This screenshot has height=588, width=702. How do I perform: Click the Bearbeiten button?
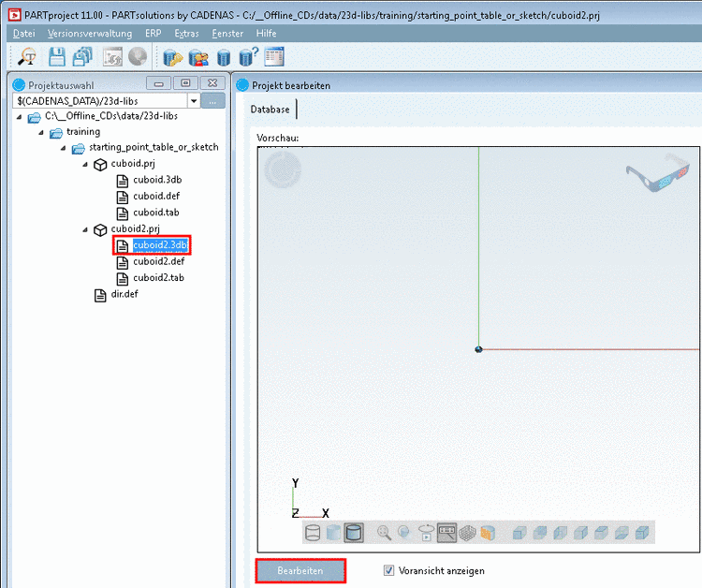click(300, 570)
